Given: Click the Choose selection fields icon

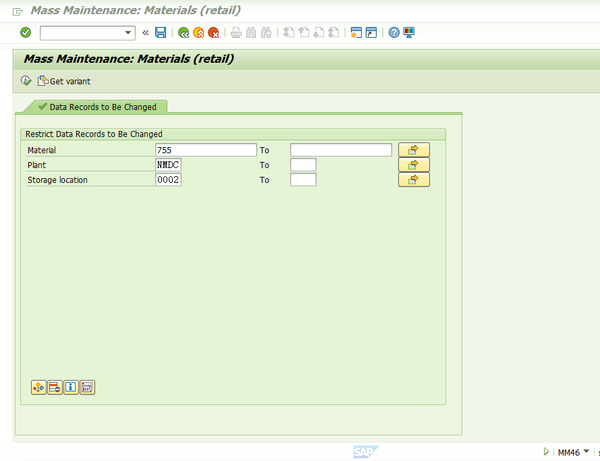Looking at the screenshot, I should tap(39, 388).
